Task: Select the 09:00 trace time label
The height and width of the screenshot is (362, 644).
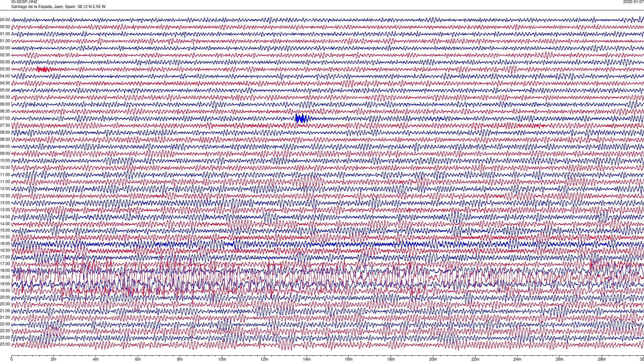Action: pos(5,146)
